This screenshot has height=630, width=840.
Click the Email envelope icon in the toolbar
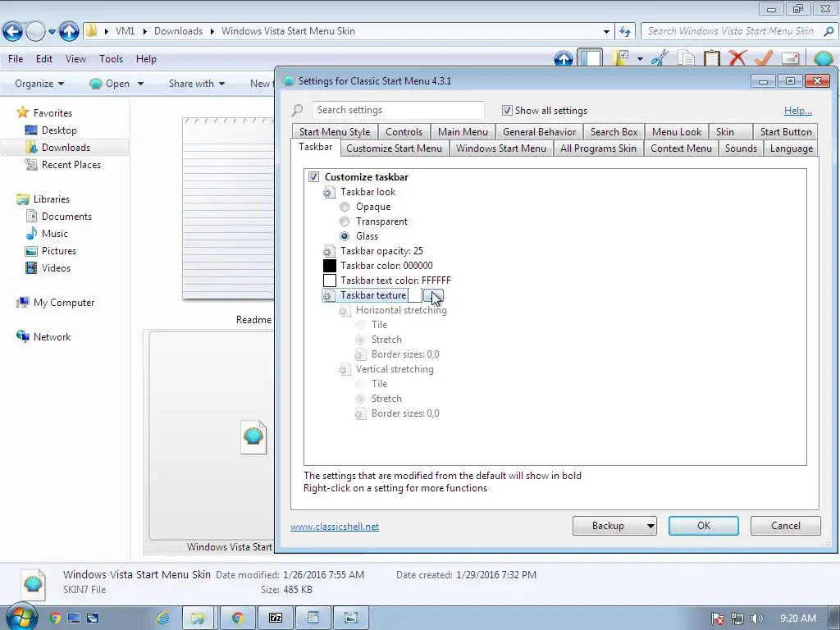[x=790, y=58]
